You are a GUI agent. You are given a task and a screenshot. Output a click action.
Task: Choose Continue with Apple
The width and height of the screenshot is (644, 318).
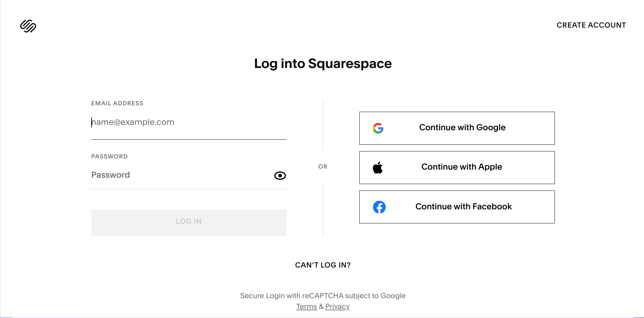click(x=457, y=167)
